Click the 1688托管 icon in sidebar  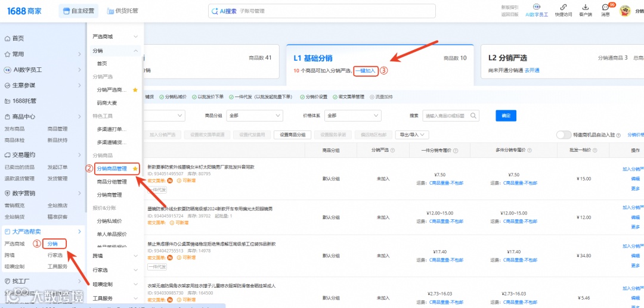click(x=7, y=101)
